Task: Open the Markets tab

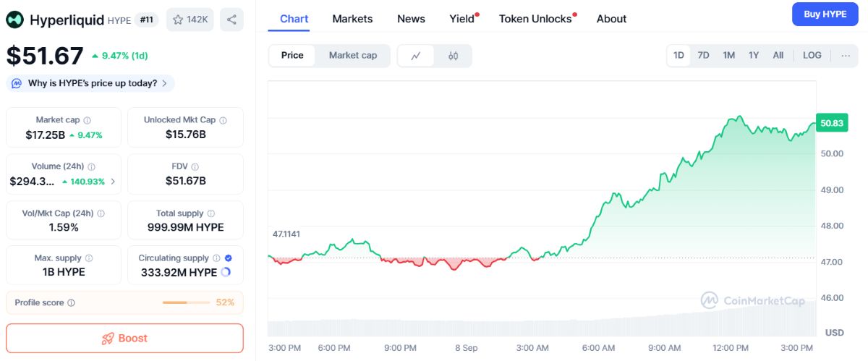Action: click(x=353, y=19)
